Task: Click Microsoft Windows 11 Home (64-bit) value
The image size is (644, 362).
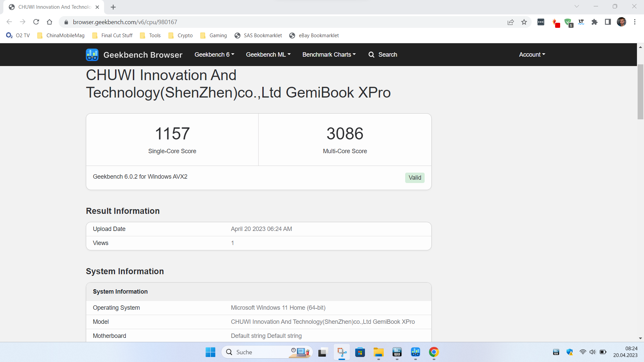Action: click(278, 308)
